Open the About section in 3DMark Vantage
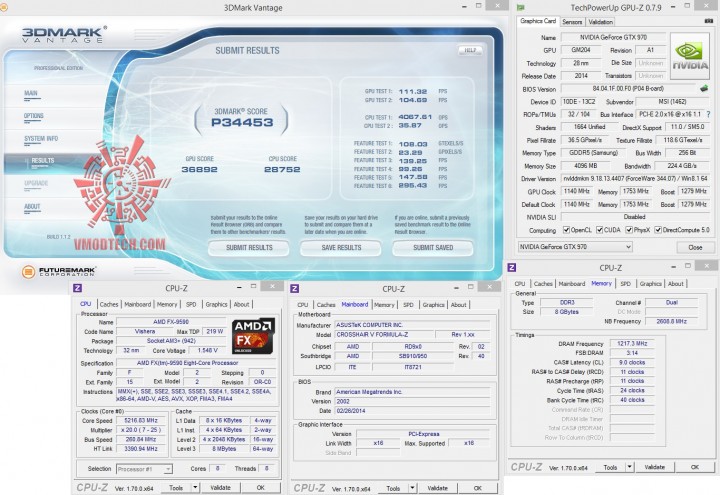 (x=32, y=206)
